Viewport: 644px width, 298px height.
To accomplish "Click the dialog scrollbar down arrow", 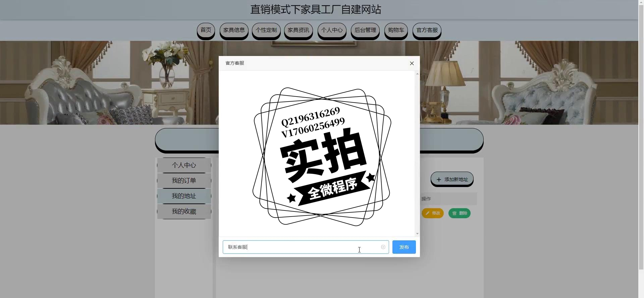I will 417,234.
